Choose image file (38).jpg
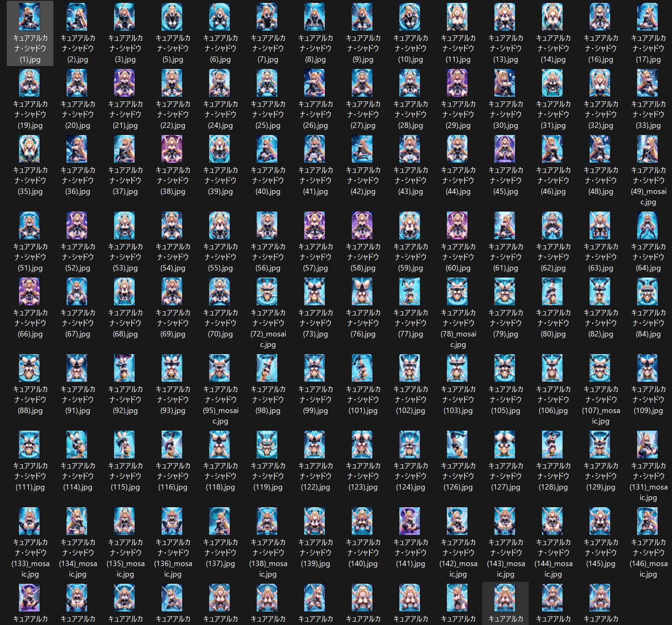This screenshot has height=625, width=672. [x=173, y=165]
